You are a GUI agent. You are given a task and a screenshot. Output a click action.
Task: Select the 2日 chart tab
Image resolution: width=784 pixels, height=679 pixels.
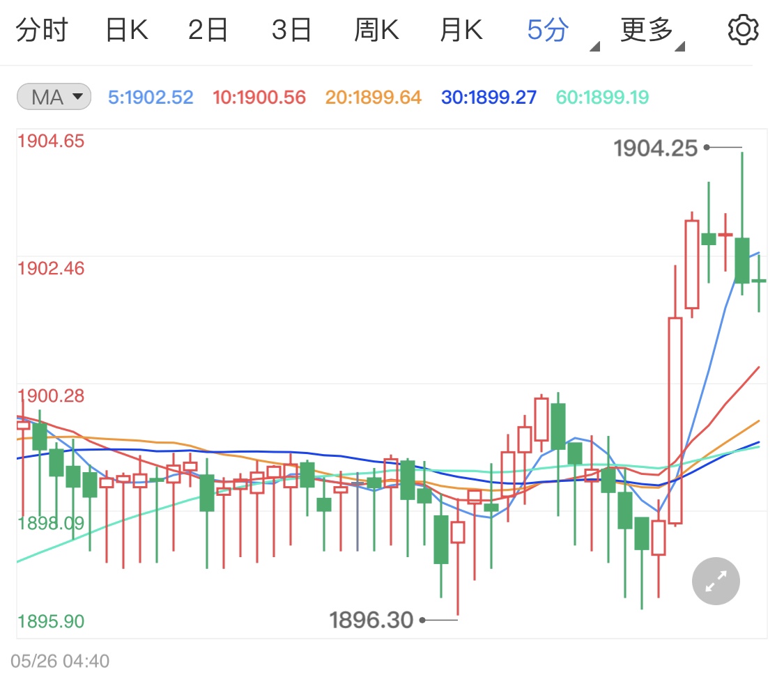208,30
